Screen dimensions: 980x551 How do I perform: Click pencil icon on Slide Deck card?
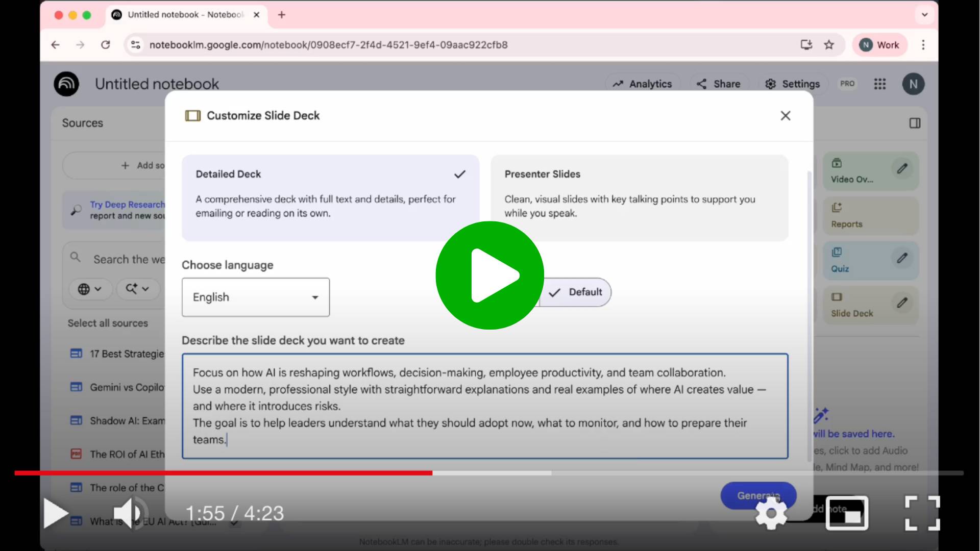(x=902, y=303)
